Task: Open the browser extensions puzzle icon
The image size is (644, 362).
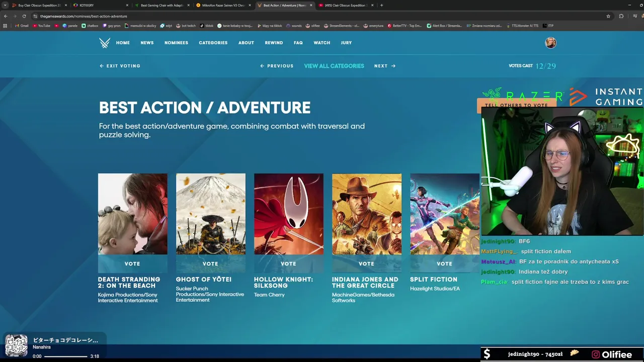Action: (621, 16)
